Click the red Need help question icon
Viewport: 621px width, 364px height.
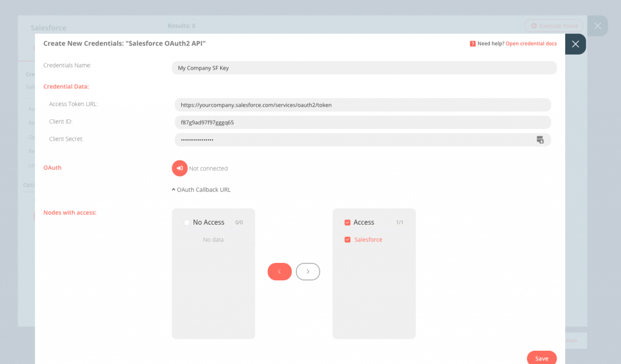click(472, 44)
